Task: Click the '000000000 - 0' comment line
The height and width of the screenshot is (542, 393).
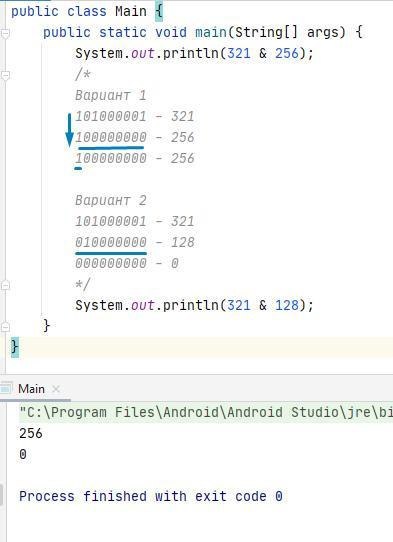Action: 127,263
